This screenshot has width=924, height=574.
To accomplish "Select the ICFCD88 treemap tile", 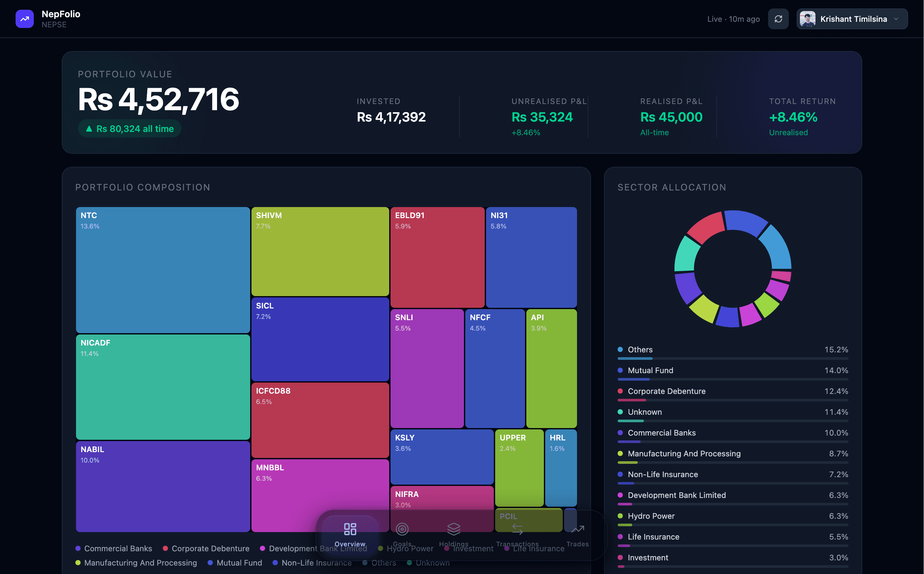I will 320,420.
